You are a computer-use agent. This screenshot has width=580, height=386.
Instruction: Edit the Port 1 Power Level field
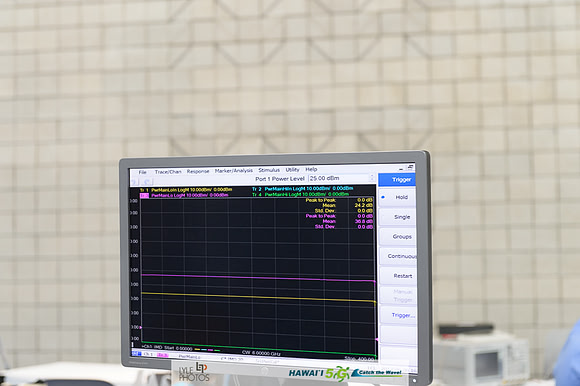(338, 178)
